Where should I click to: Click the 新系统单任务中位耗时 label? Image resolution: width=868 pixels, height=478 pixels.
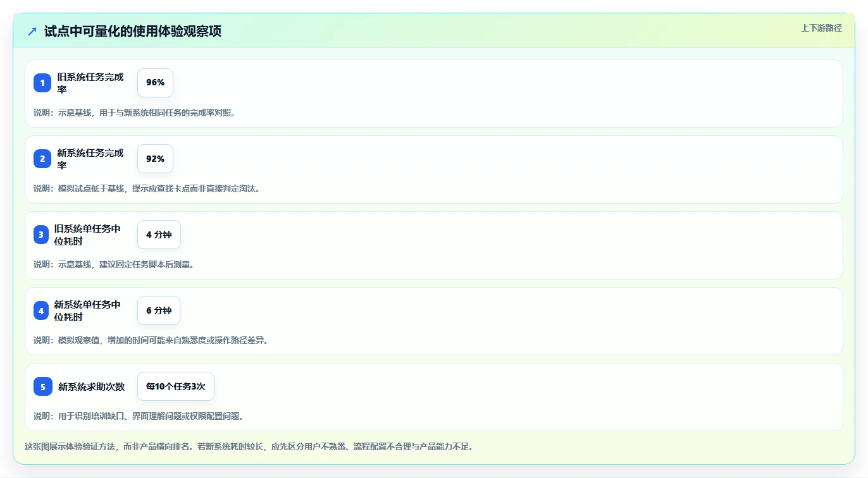[x=87, y=310]
